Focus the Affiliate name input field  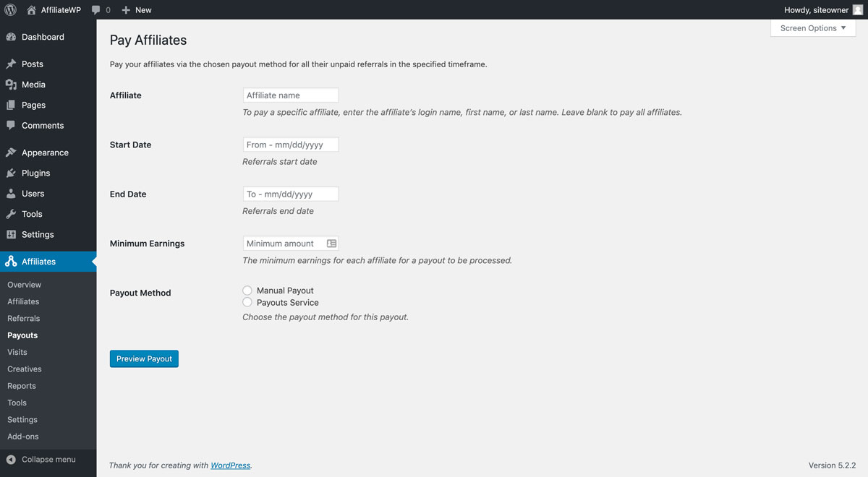pyautogui.click(x=291, y=95)
